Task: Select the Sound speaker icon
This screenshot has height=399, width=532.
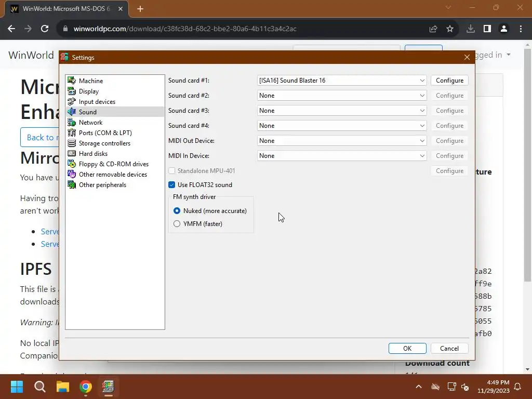Action: (72, 112)
